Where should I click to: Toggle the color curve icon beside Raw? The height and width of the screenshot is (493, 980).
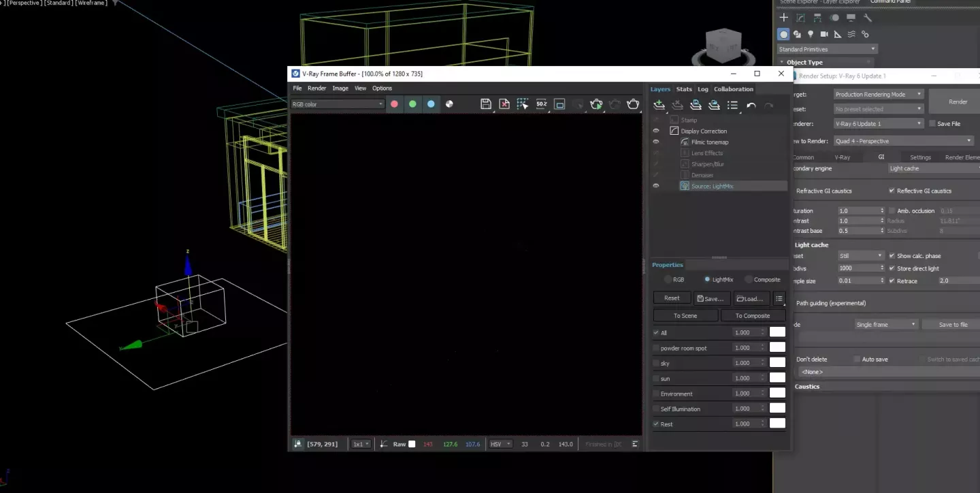click(384, 444)
